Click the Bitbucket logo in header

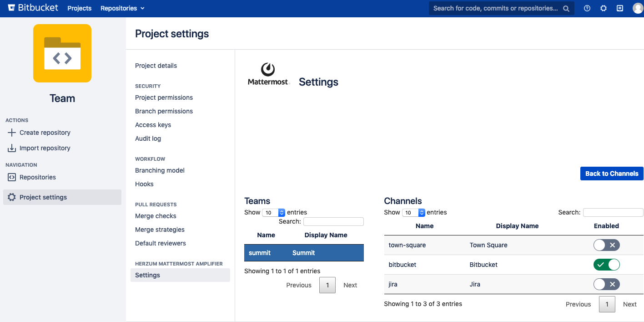[33, 8]
